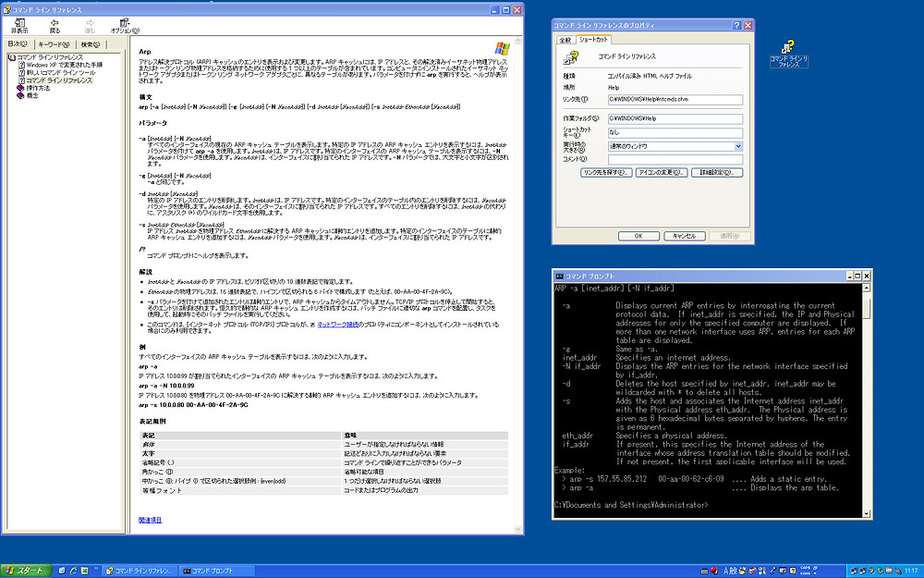This screenshot has width=924, height=578.
Task: Click the CAPS/KANA language bar indicator
Action: click(x=806, y=571)
